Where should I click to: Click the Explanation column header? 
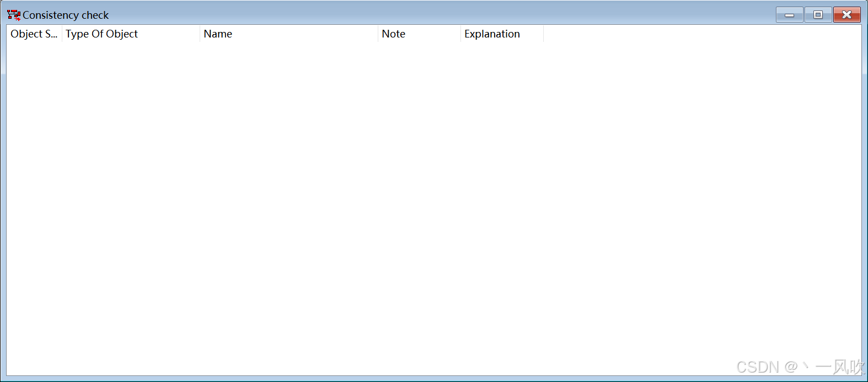coord(502,34)
